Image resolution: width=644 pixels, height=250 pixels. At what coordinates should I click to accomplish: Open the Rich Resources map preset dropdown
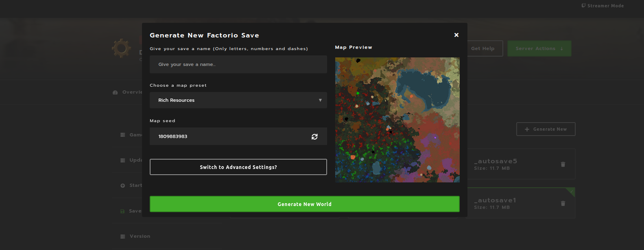tap(238, 100)
